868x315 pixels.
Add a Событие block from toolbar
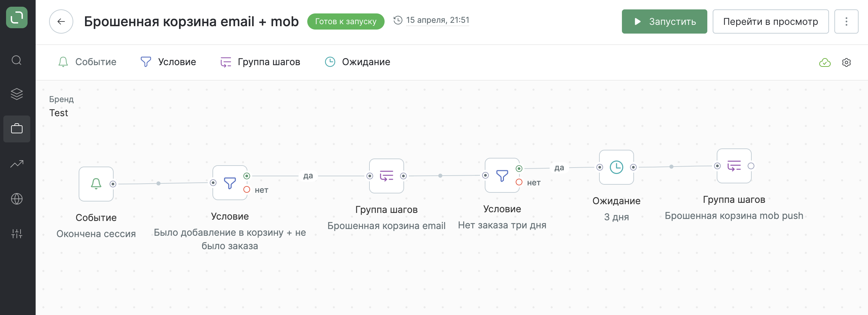[87, 62]
